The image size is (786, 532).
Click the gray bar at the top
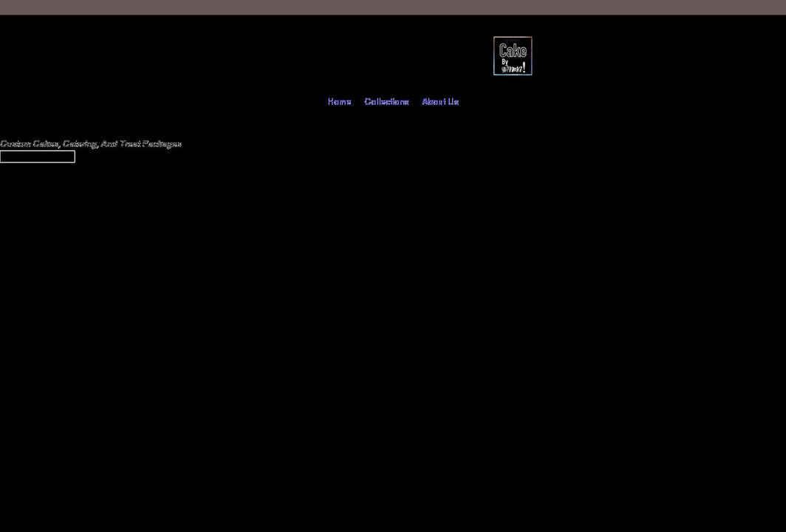pos(393,6)
